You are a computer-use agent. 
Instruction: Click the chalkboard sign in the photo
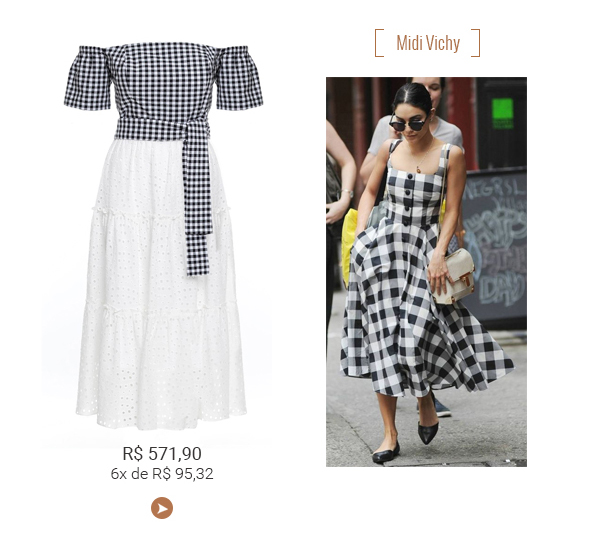[493, 245]
